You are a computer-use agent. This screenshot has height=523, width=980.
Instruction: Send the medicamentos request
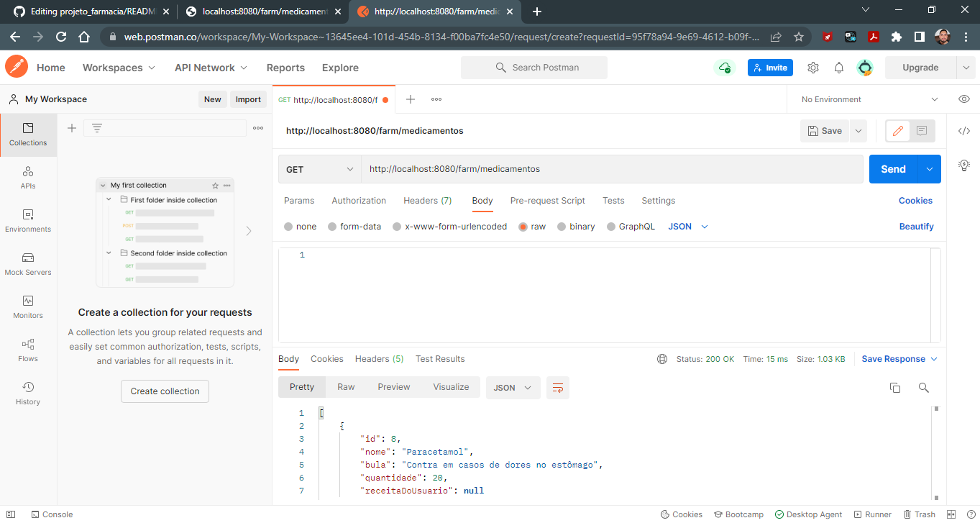893,168
